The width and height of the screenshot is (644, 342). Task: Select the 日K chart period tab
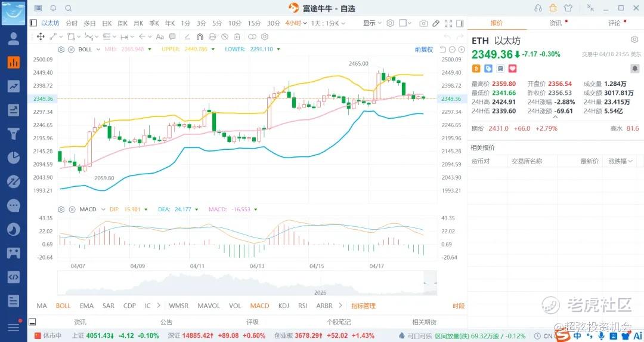click(107, 23)
